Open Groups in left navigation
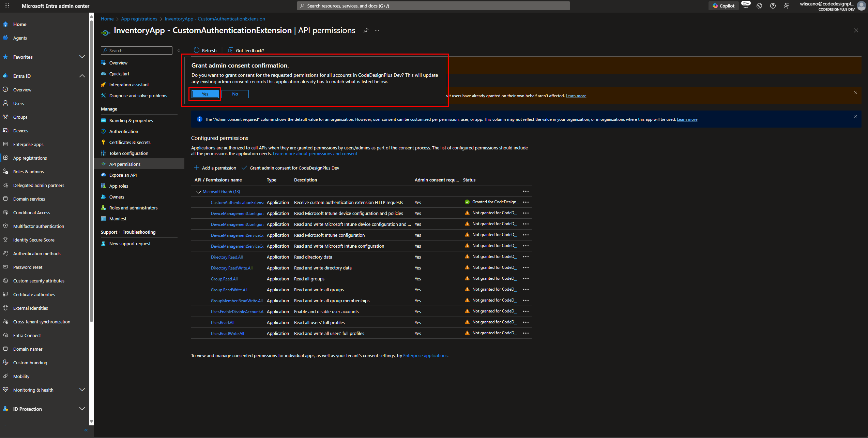This screenshot has width=868, height=438. point(20,117)
